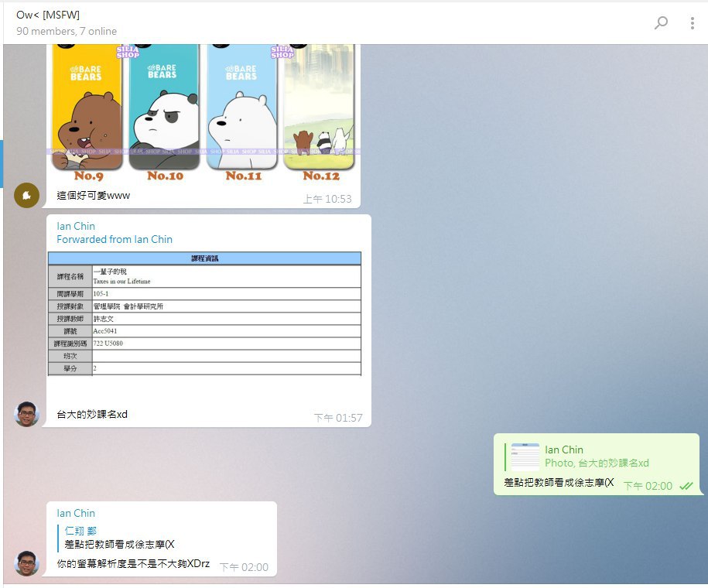Viewport: 708px width, 588px height.
Task: Open Ian Chin sender name above forwarded photo
Action: [x=76, y=226]
